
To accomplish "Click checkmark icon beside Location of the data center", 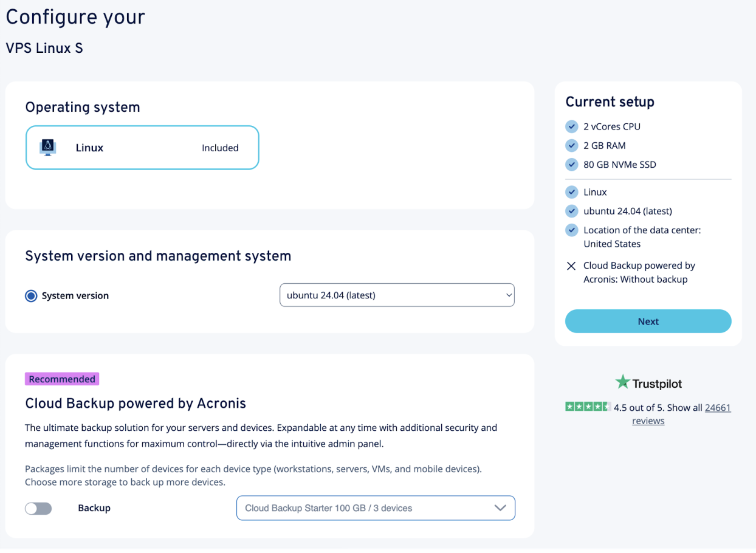I will pos(571,230).
